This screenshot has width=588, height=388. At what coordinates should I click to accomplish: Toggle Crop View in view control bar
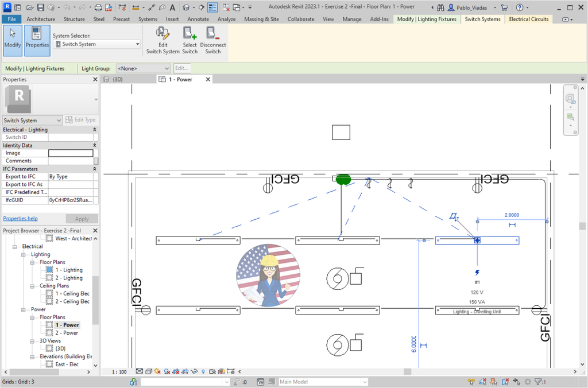tap(176, 371)
